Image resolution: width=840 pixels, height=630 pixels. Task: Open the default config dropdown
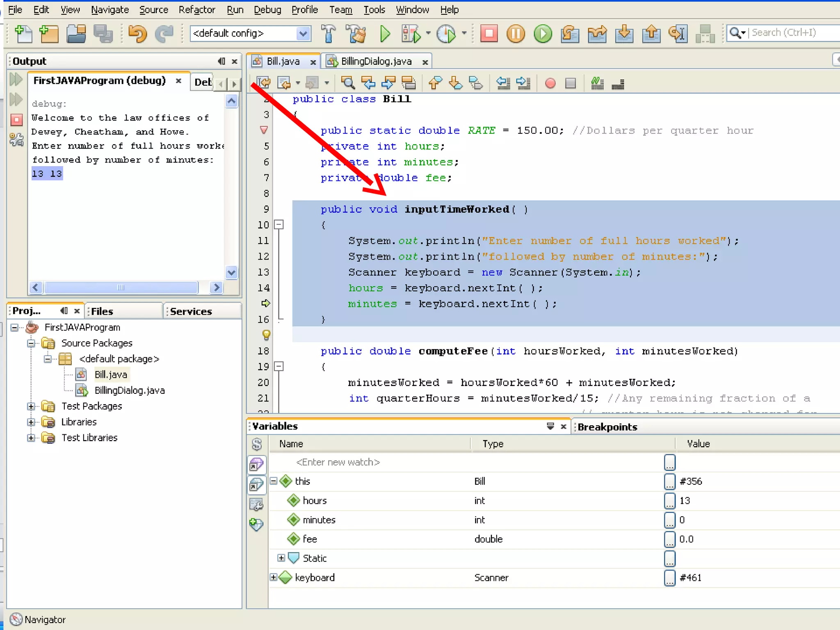pyautogui.click(x=303, y=34)
